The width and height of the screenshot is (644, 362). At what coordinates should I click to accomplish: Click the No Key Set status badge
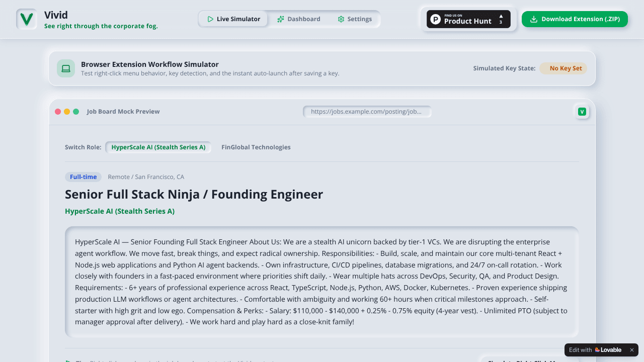pos(563,68)
